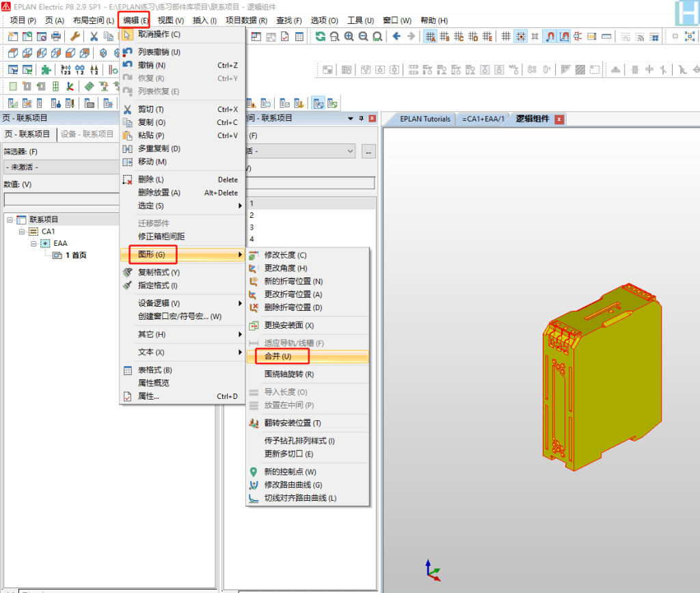This screenshot has height=593, width=700.
Task: Select the 1 首页 page in tree
Action: point(75,255)
